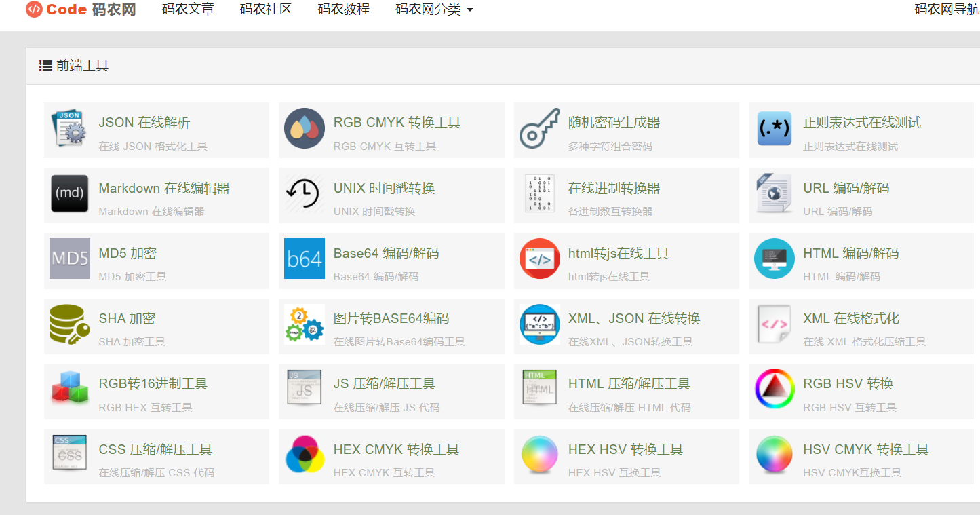Click the 随机密码生成器 key icon
This screenshot has width=980, height=515.
539,130
